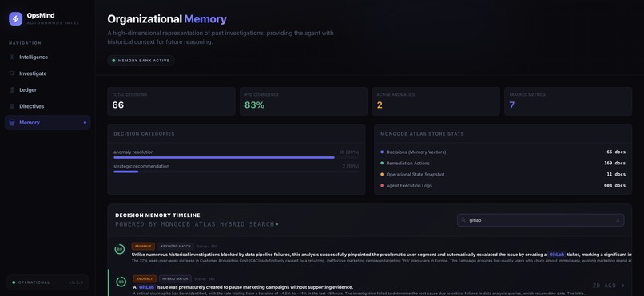The image size is (644, 296).
Task: Open the Active Anomalies card
Action: tap(435, 101)
